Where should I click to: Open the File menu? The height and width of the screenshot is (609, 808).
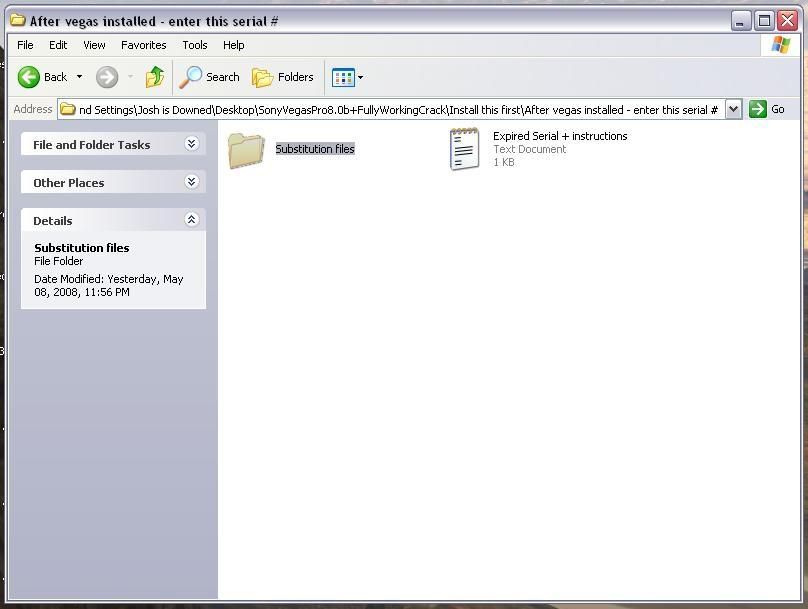25,45
